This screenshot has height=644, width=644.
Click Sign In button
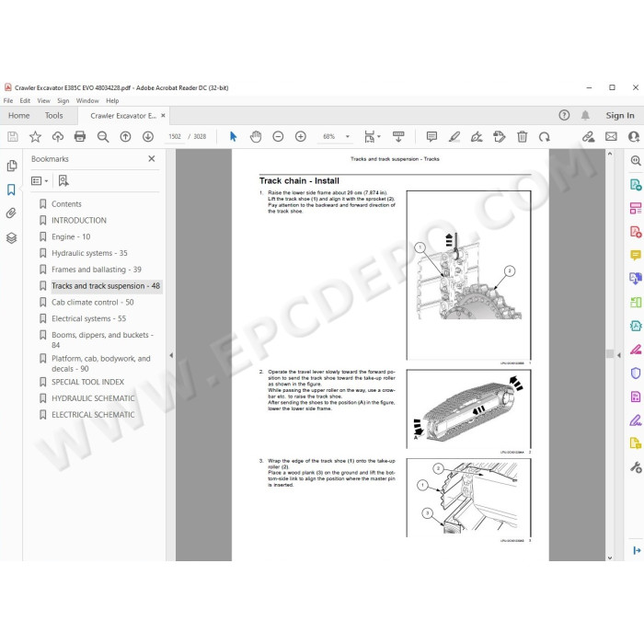[620, 115]
